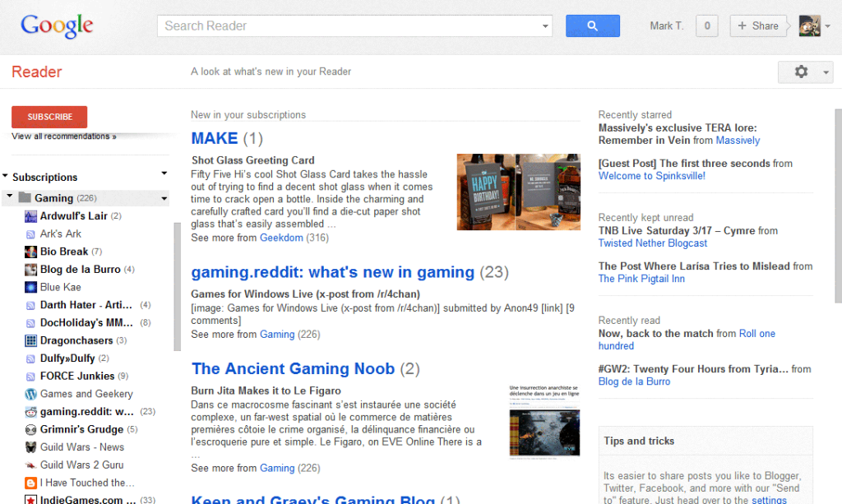This screenshot has width=842, height=504.
Task: Click the Geekdom see more link
Action: (x=281, y=238)
